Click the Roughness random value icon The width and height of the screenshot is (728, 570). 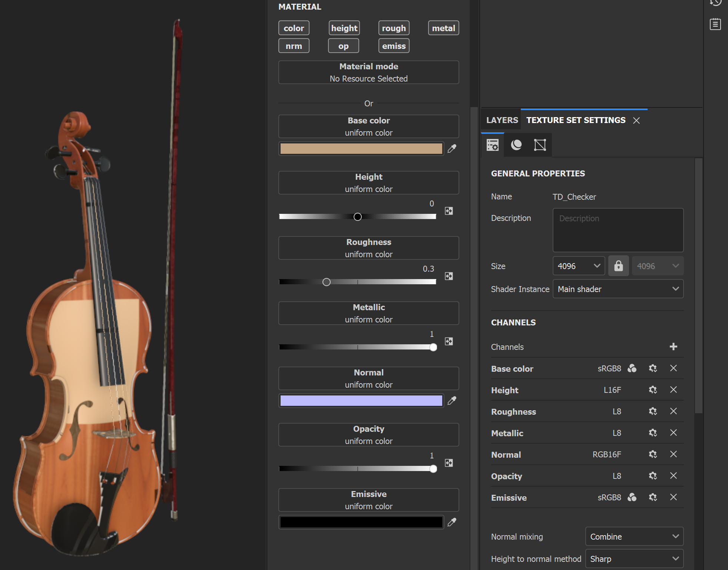pos(449,276)
